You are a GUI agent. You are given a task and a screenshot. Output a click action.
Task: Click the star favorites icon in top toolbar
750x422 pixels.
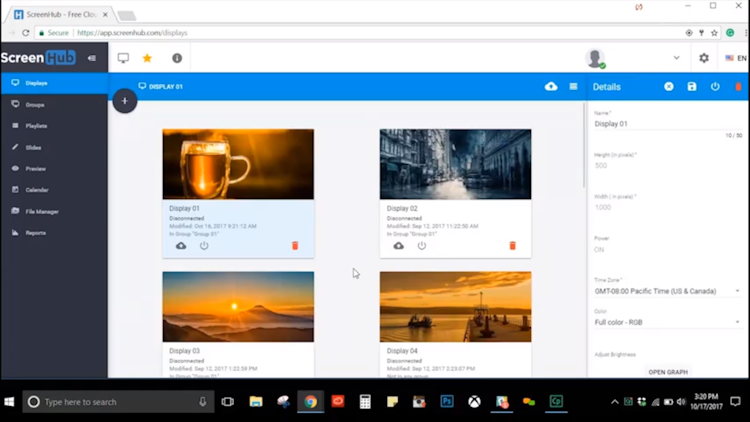pyautogui.click(x=147, y=58)
